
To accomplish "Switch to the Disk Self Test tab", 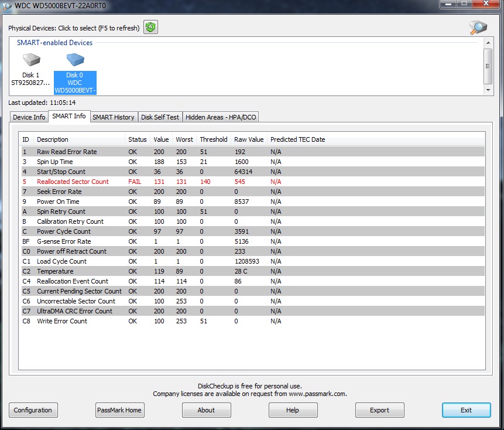I will click(160, 117).
